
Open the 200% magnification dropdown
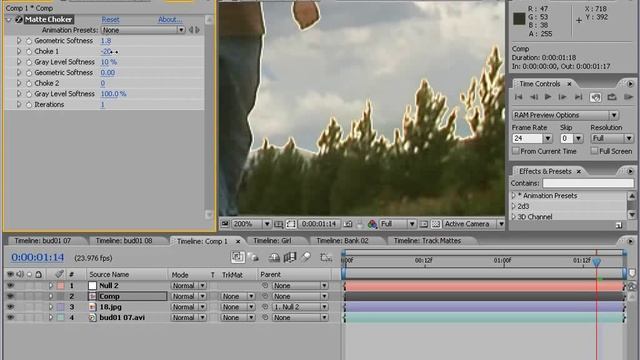pyautogui.click(x=251, y=224)
